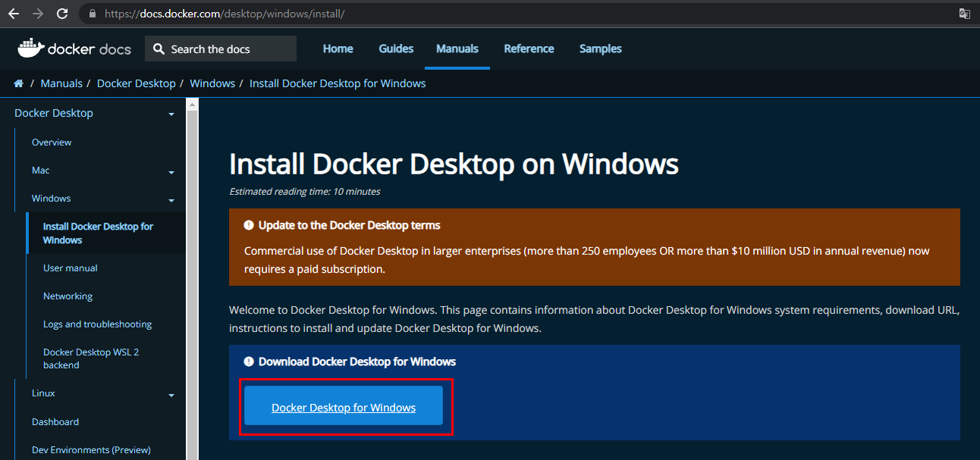Click the Estimated reading time text
The image size is (980, 460).
305,192
